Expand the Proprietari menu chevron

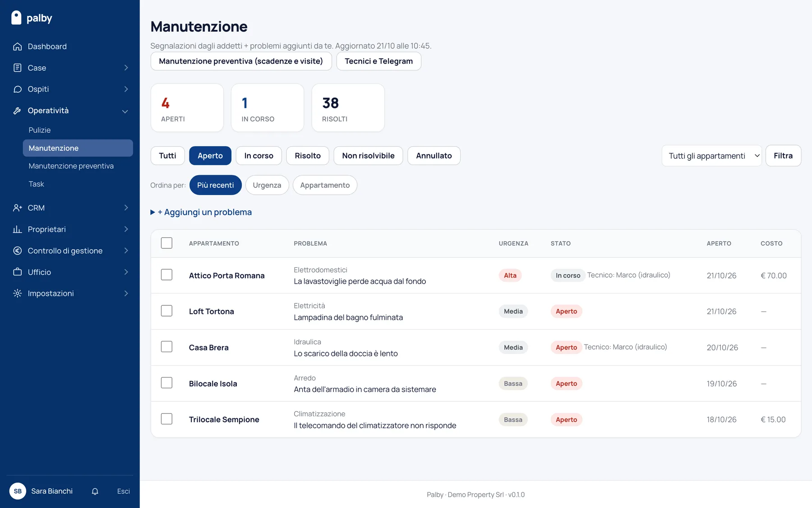pos(126,229)
